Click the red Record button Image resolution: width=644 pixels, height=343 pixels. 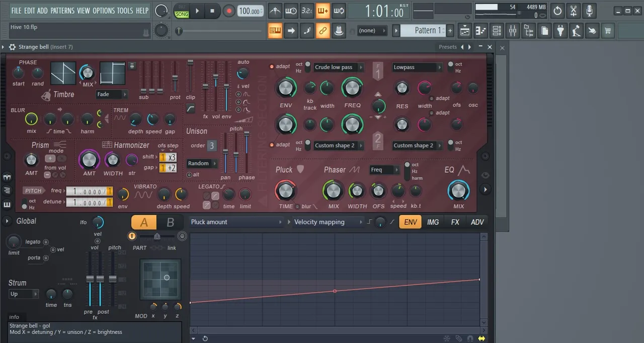click(x=229, y=11)
